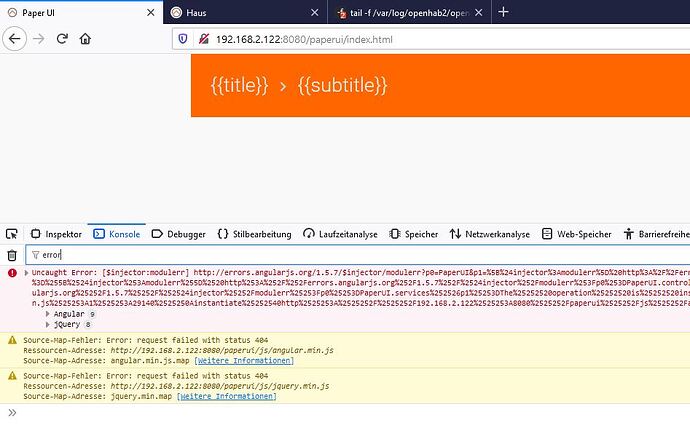This screenshot has width=690, height=428.
Task: Open Weitere Informationen link for jquery.min.map
Action: [x=226, y=396]
